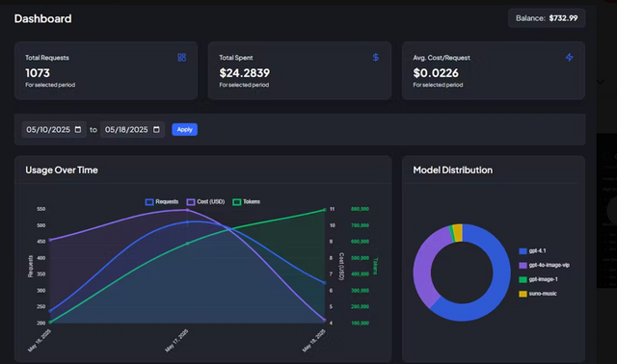Click the gpt-4.1 blue legend swatch
This screenshot has height=364, width=617.
523,251
